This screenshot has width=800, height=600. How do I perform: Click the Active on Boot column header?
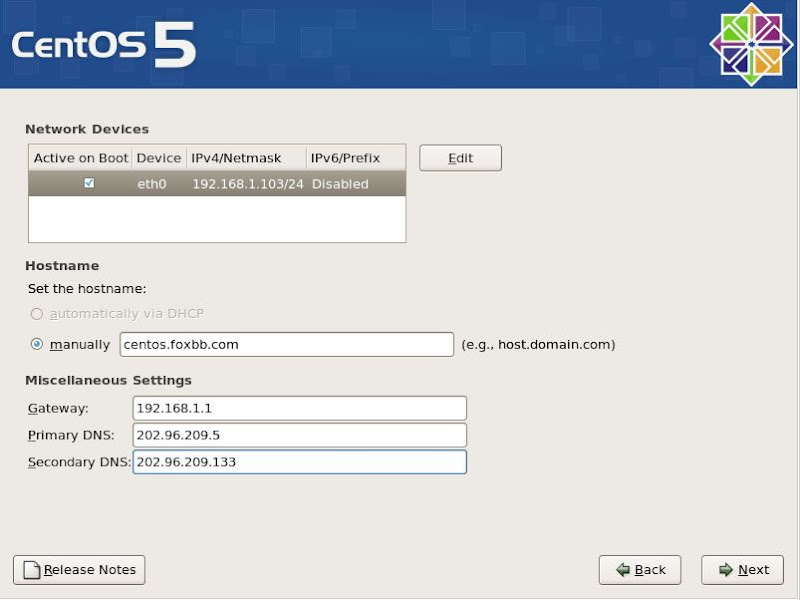point(80,158)
